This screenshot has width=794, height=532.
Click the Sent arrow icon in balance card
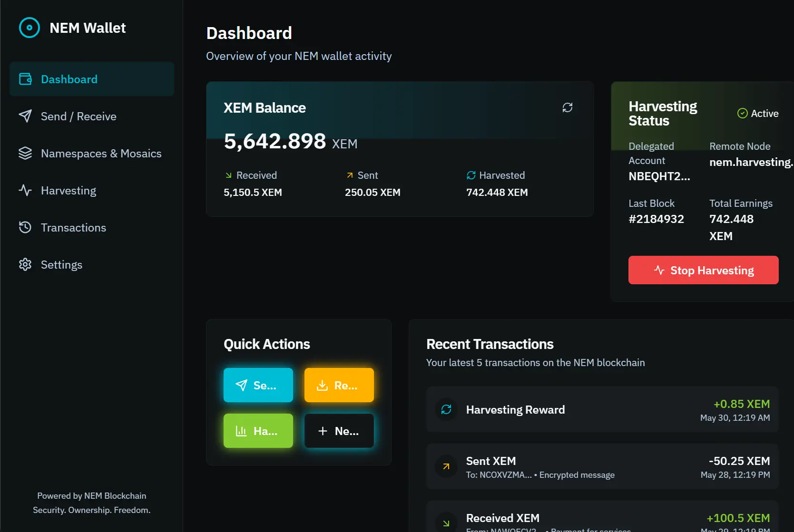[350, 175]
